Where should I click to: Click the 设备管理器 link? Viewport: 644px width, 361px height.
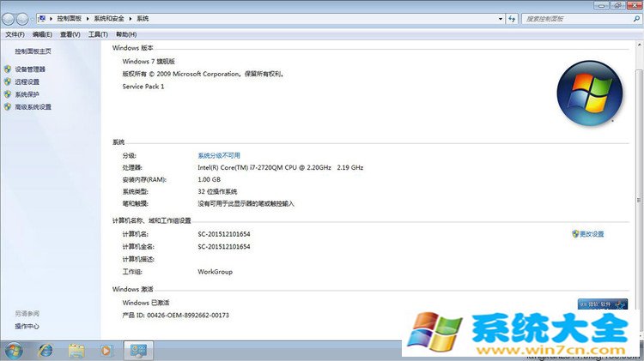click(x=30, y=69)
